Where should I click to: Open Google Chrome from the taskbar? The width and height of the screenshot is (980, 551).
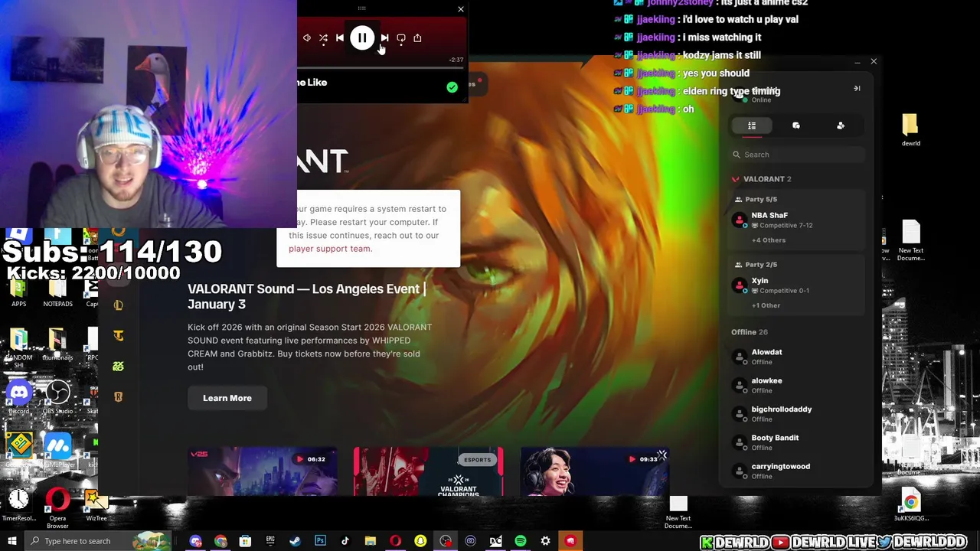[220, 541]
